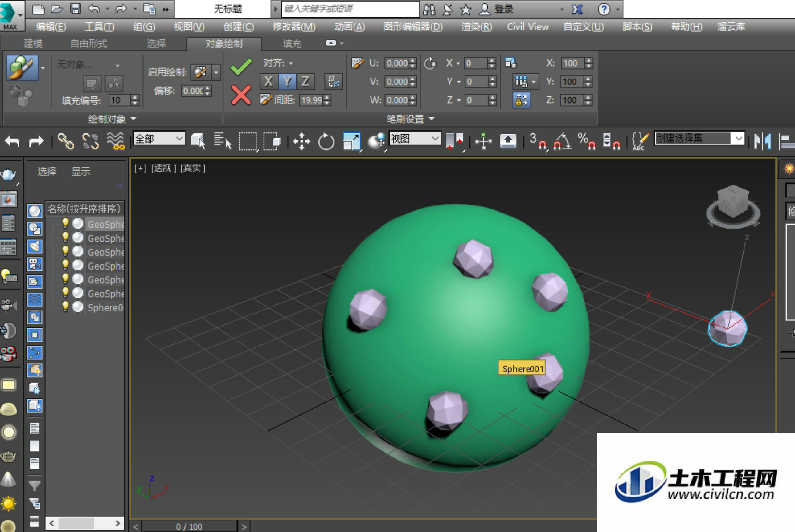
Task: Click the Angle Snap toggle icon
Action: click(562, 141)
